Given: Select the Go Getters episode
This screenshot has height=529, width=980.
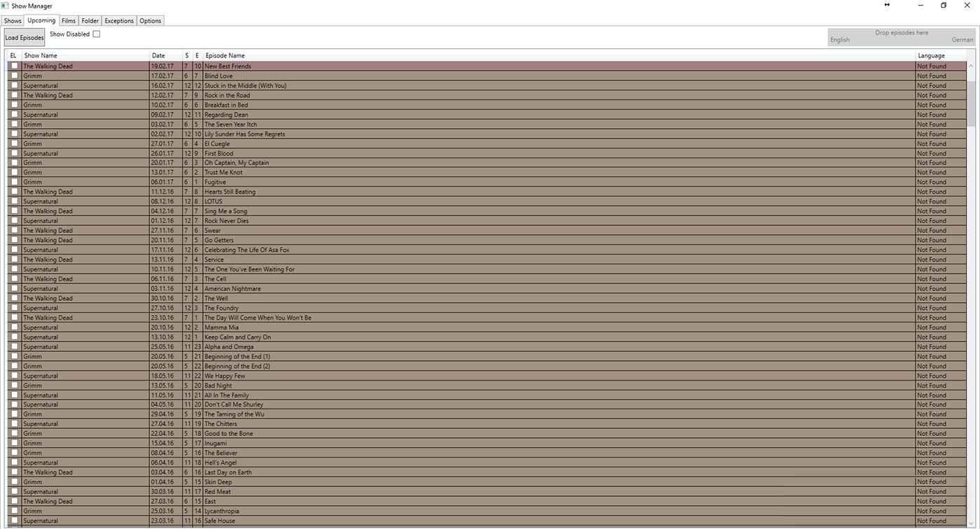Looking at the screenshot, I should click(x=219, y=240).
